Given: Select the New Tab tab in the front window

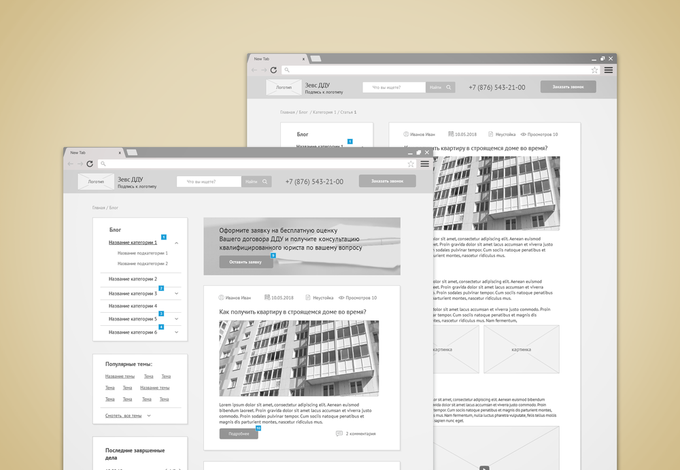Looking at the screenshot, I should click(94, 153).
